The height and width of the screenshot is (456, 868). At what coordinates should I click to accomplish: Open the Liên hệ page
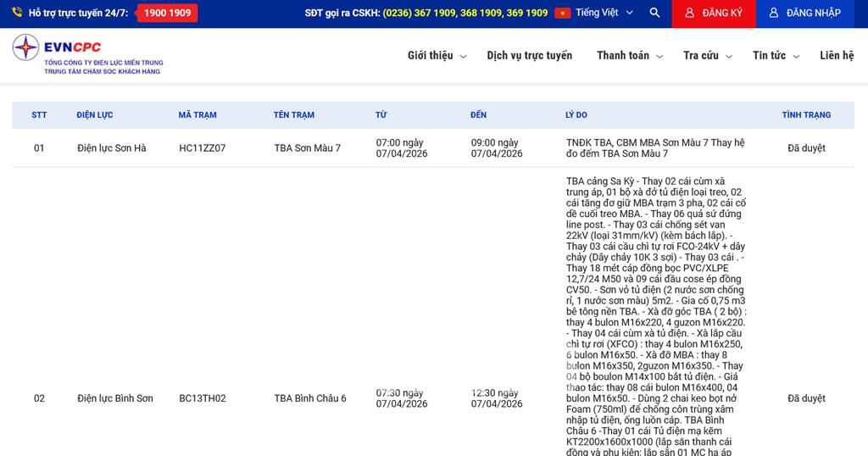pyautogui.click(x=837, y=56)
